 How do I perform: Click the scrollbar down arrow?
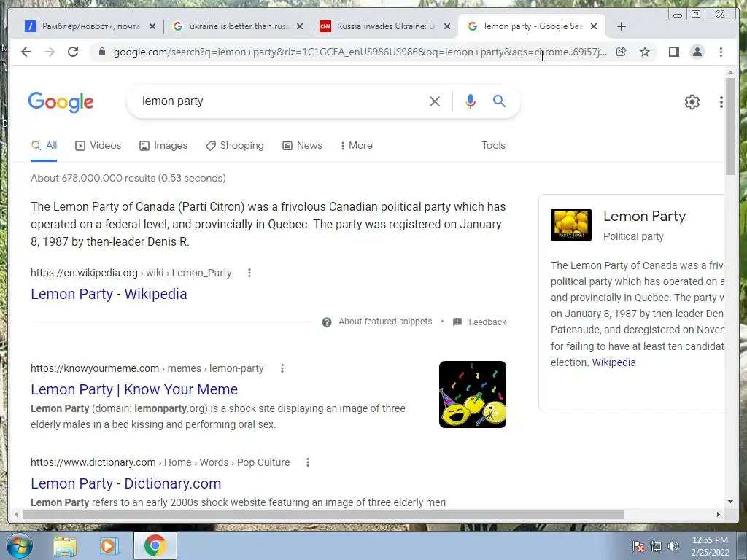pos(730,502)
